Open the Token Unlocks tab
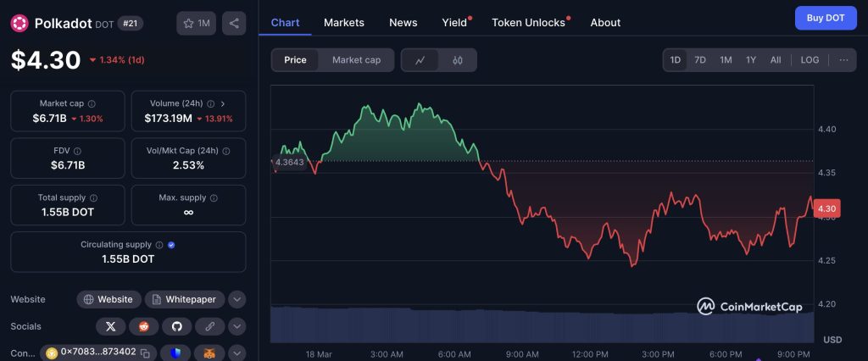The height and width of the screenshot is (361, 868). 528,22
